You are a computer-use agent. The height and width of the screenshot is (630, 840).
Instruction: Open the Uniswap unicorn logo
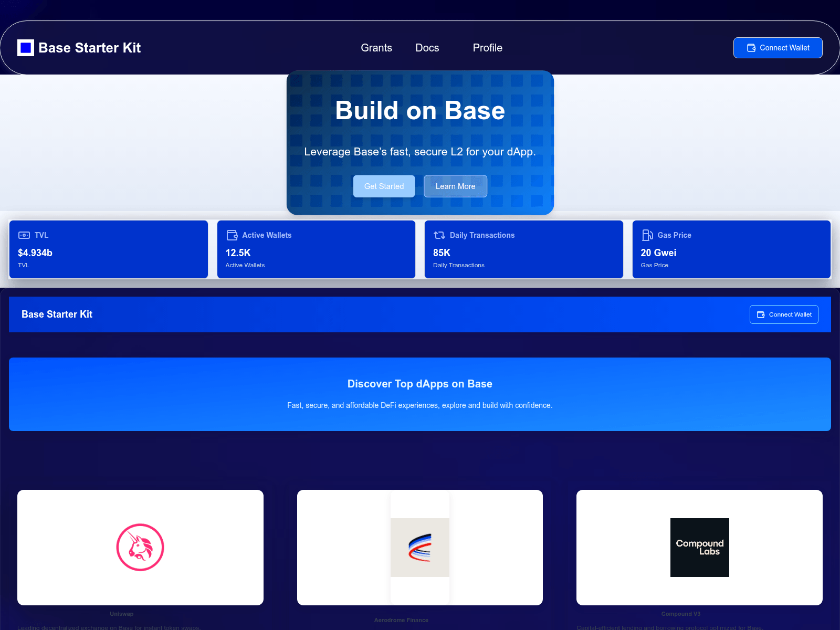point(140,547)
